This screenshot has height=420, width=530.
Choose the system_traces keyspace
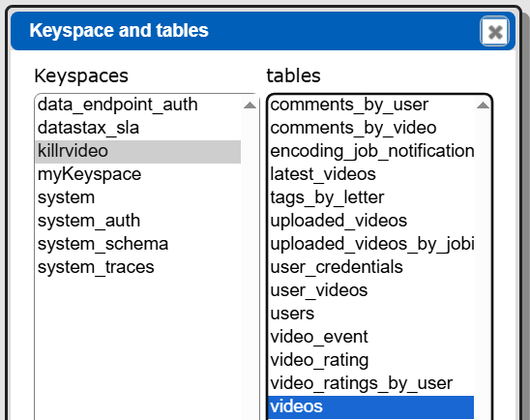click(138, 267)
